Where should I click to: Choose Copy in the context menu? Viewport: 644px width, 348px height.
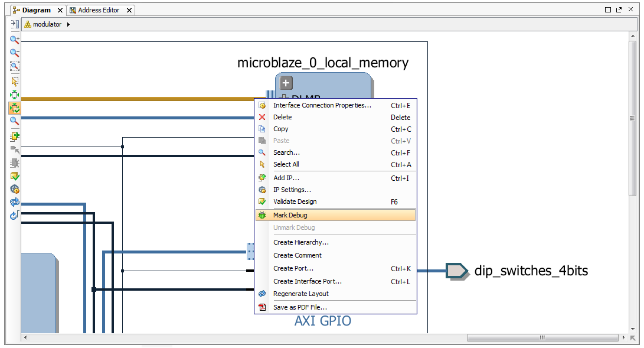click(x=335, y=129)
